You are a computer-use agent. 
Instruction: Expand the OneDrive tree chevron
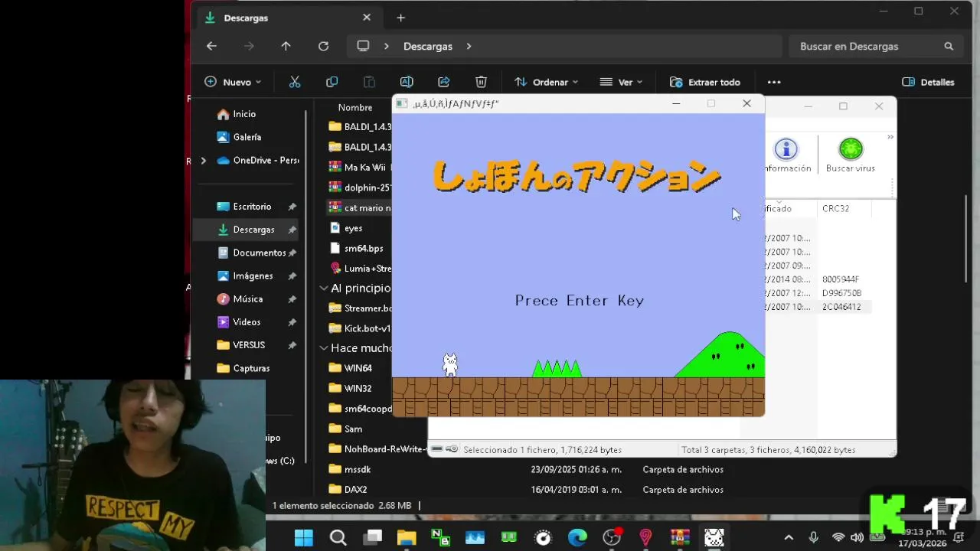(203, 161)
